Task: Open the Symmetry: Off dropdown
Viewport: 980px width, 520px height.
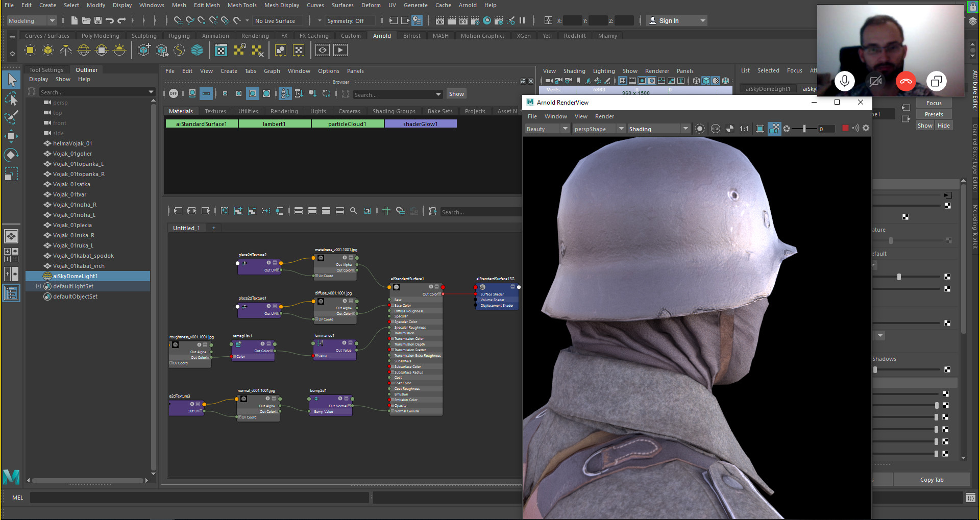Action: [x=351, y=20]
